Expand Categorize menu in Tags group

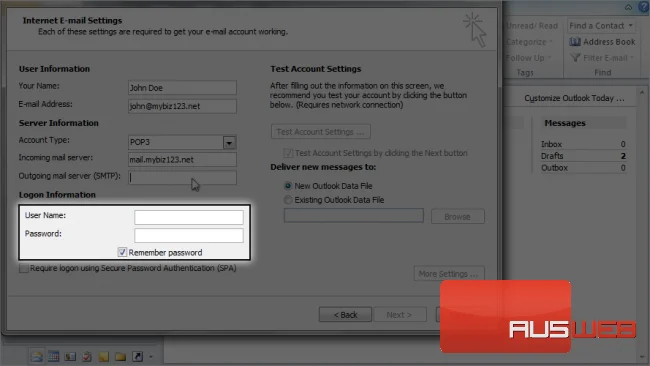pos(530,42)
